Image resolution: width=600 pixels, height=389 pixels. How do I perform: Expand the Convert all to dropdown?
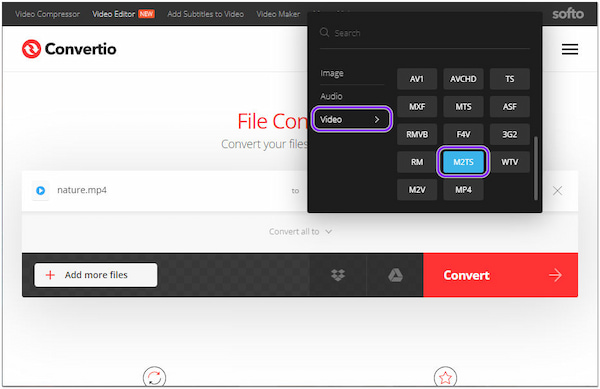(x=300, y=232)
